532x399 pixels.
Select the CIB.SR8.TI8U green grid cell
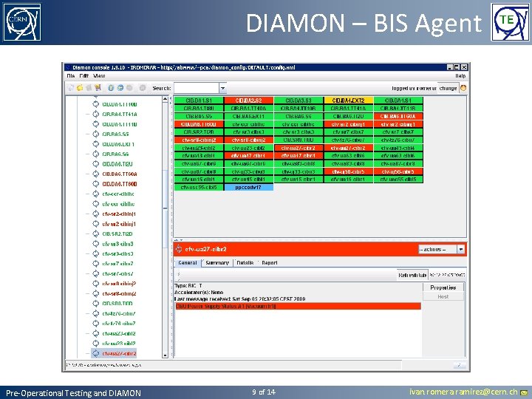click(x=299, y=140)
